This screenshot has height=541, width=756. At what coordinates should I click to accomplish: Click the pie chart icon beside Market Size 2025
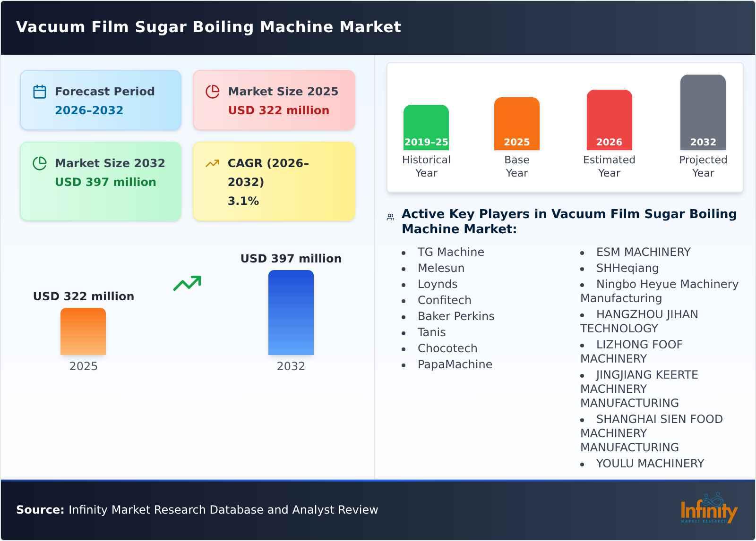[213, 92]
